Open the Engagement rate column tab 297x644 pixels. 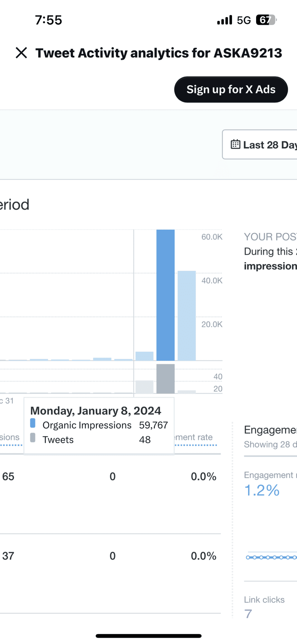[x=195, y=438]
